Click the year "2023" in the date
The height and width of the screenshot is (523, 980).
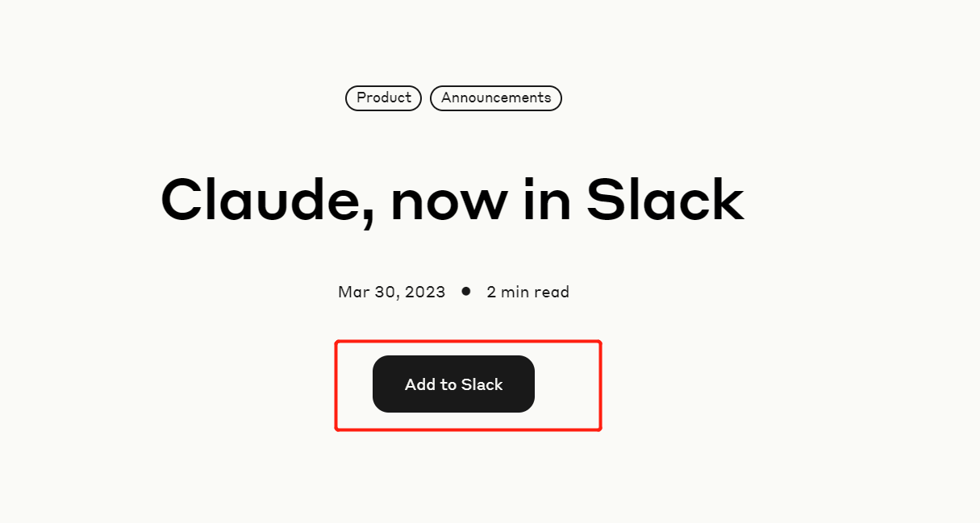pos(425,292)
